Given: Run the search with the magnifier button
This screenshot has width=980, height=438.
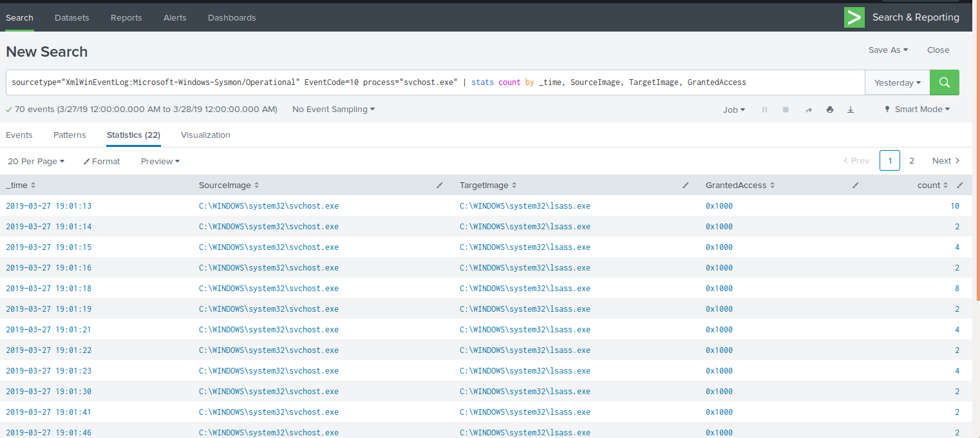Looking at the screenshot, I should coord(945,82).
